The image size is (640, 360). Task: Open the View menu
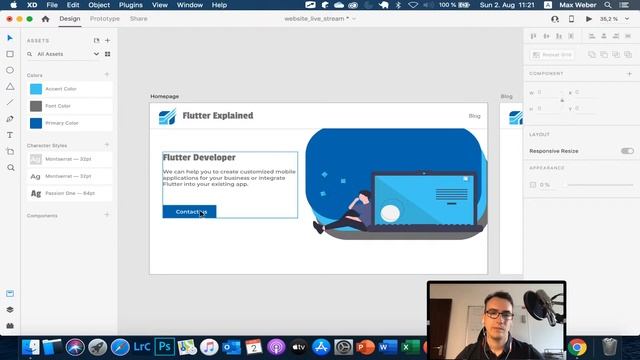[160, 5]
